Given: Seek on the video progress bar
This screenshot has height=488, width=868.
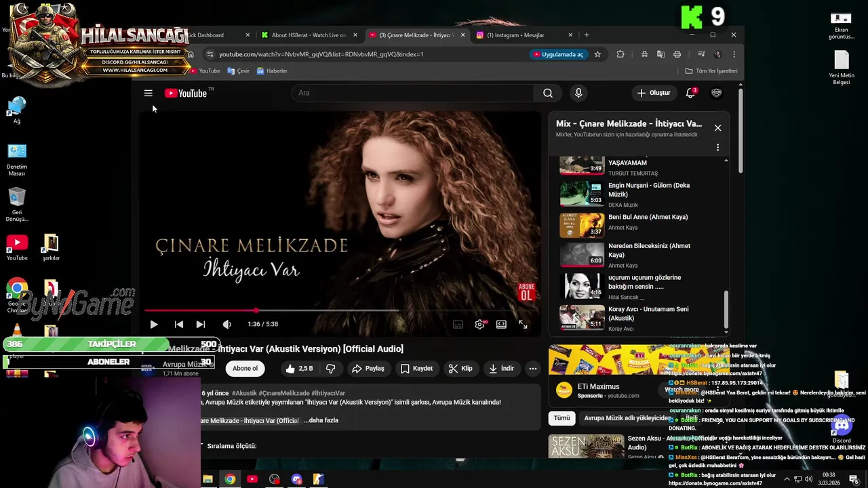Looking at the screenshot, I should (x=340, y=310).
